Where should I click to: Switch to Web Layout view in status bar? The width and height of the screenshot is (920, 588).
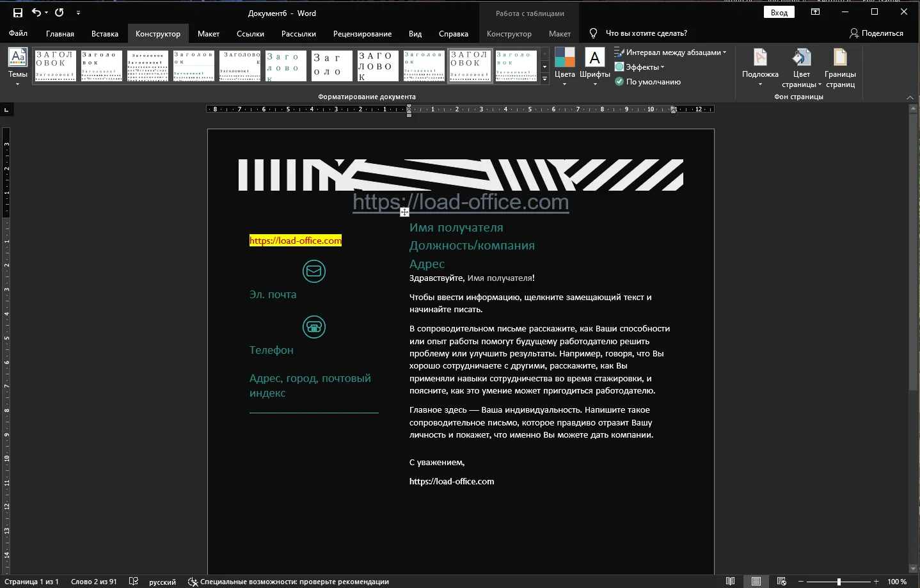click(781, 581)
